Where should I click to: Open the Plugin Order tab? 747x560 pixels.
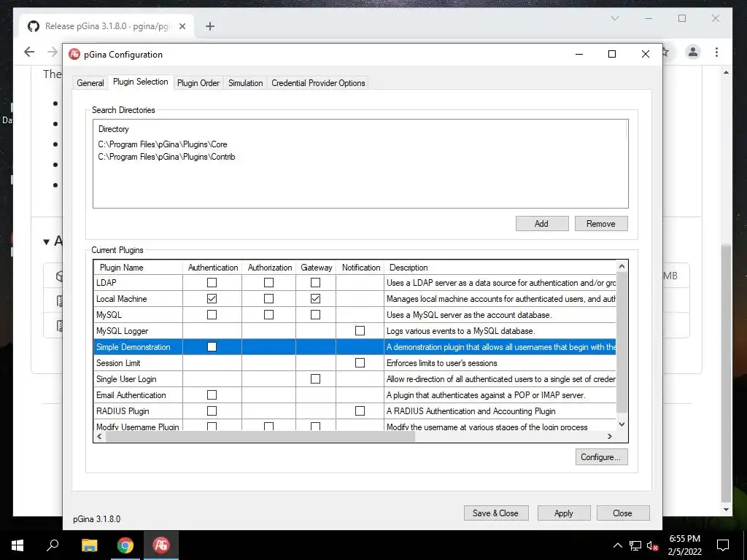coord(198,83)
